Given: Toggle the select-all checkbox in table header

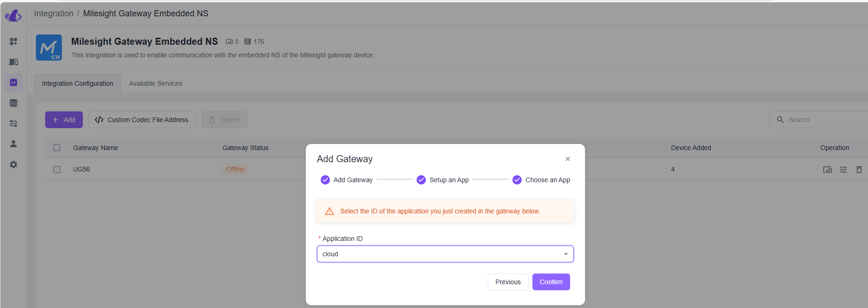Looking at the screenshot, I should 57,148.
